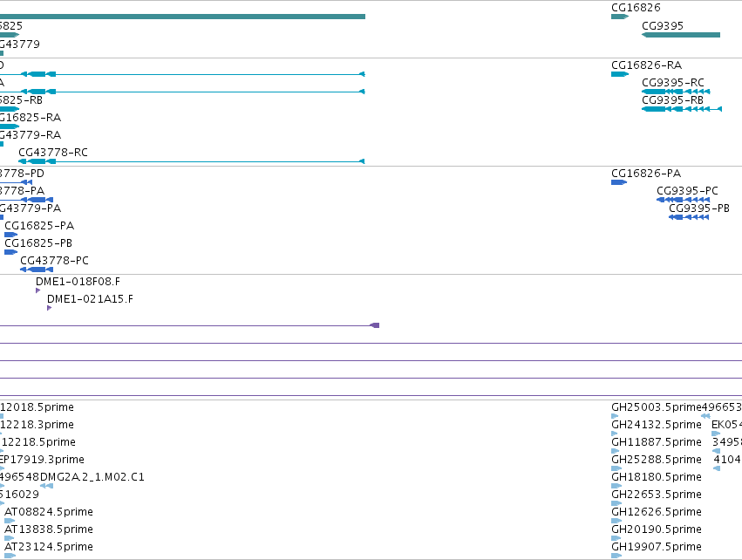Image resolution: width=742 pixels, height=560 pixels.
Task: Click the CG16825-RA transcript label
Action: pyautogui.click(x=31, y=118)
